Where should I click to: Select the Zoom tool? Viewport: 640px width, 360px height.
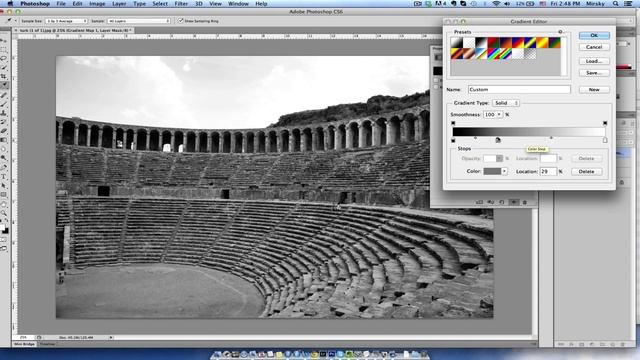coord(4,213)
